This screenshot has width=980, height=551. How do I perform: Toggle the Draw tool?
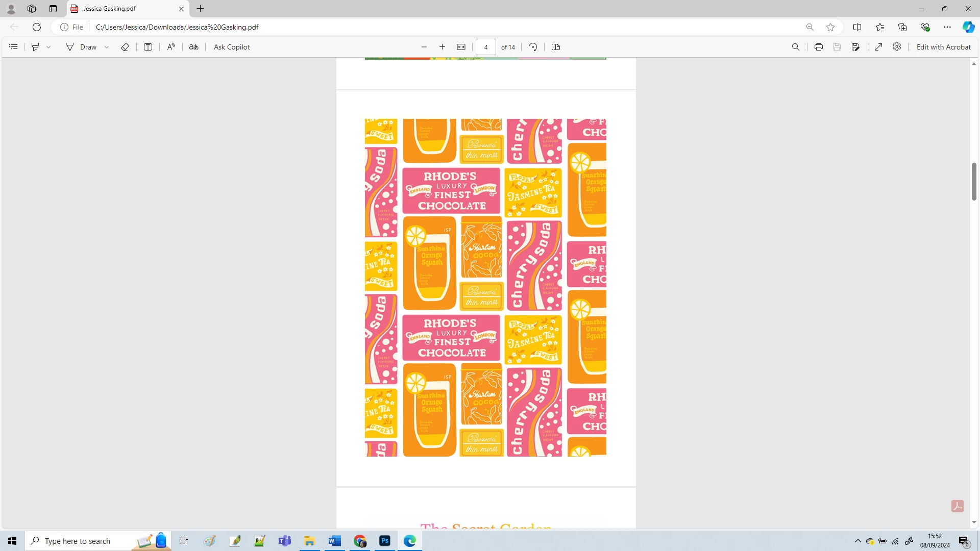coord(81,47)
